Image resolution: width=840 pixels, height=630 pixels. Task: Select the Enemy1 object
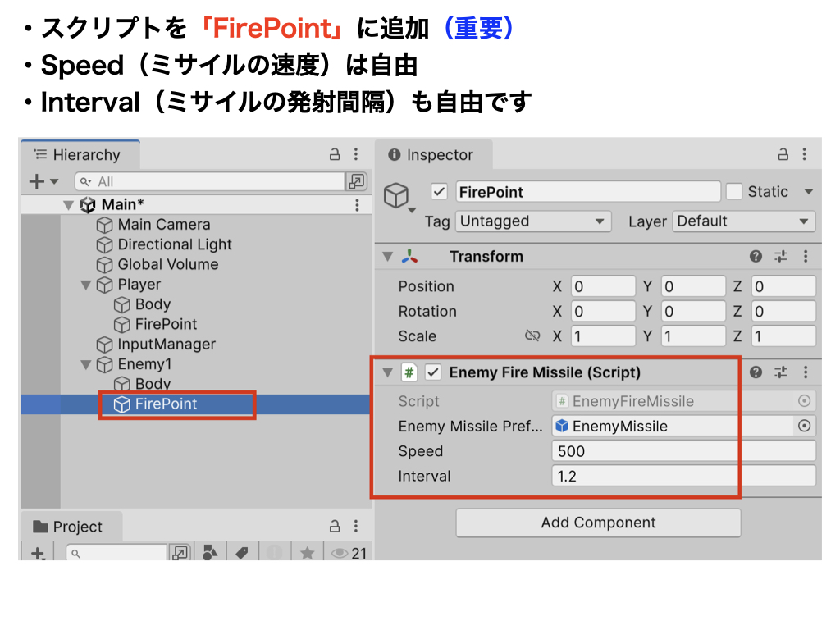point(144,364)
